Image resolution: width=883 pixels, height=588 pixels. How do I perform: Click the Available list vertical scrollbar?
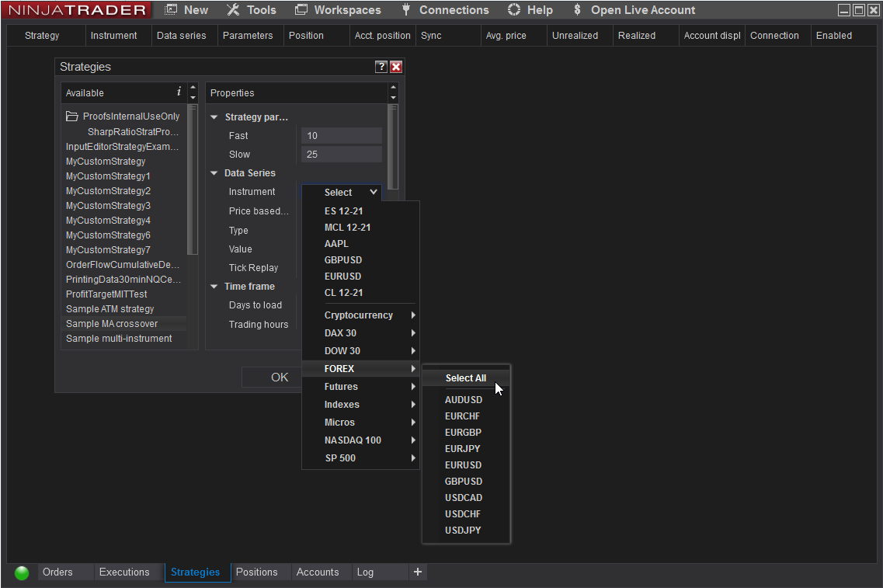click(x=193, y=179)
